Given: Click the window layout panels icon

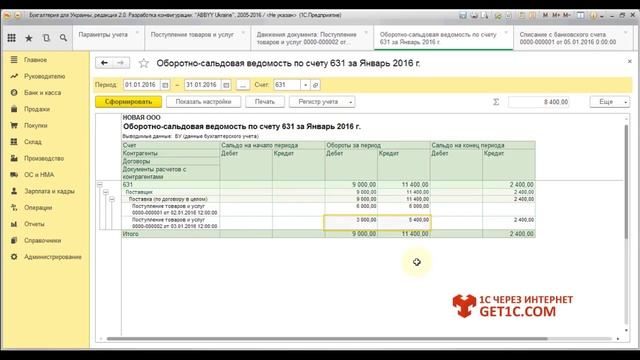Looking at the screenshot, I should (x=580, y=16).
